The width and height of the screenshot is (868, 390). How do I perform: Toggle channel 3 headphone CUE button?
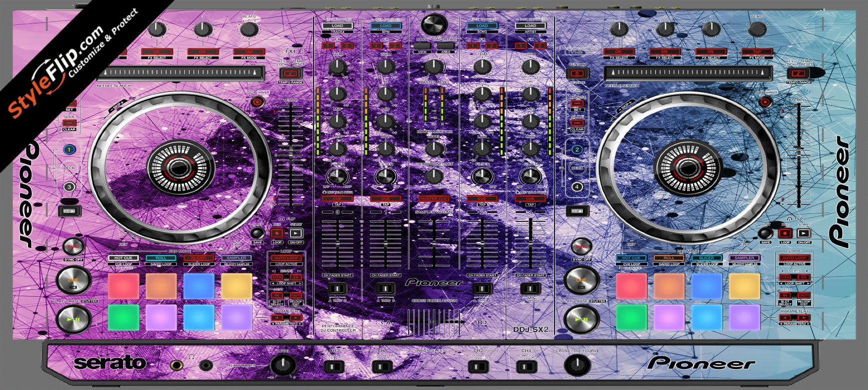click(x=337, y=198)
